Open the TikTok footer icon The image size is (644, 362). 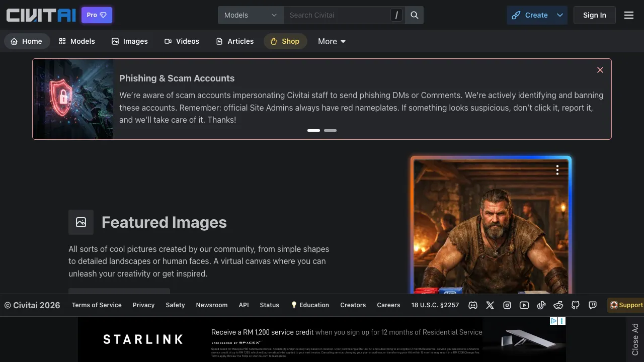(541, 305)
